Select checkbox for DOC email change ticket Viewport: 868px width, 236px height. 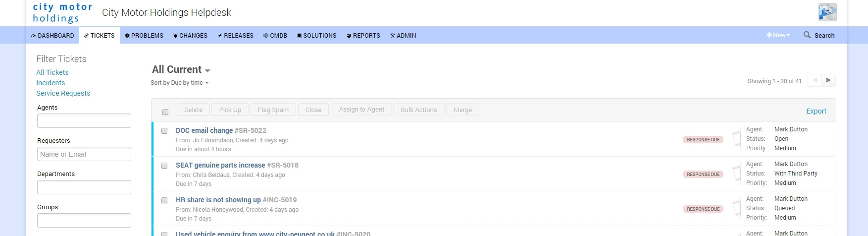[x=164, y=131]
